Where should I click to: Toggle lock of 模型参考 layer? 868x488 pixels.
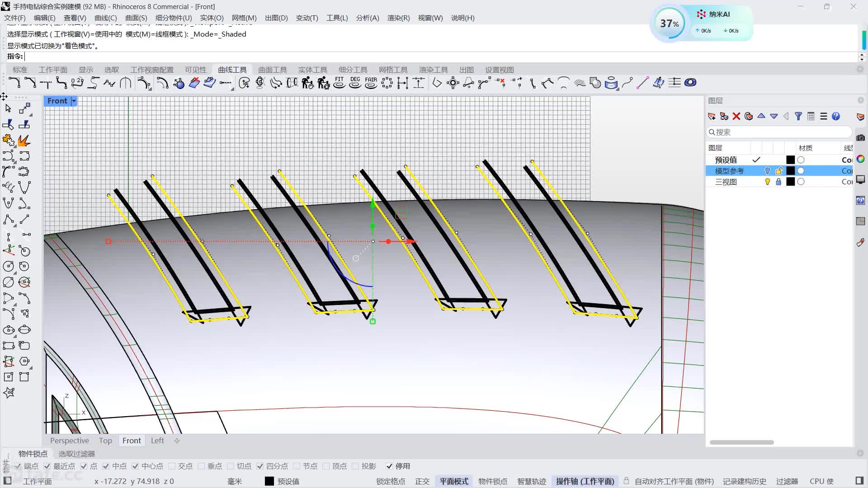(x=778, y=171)
